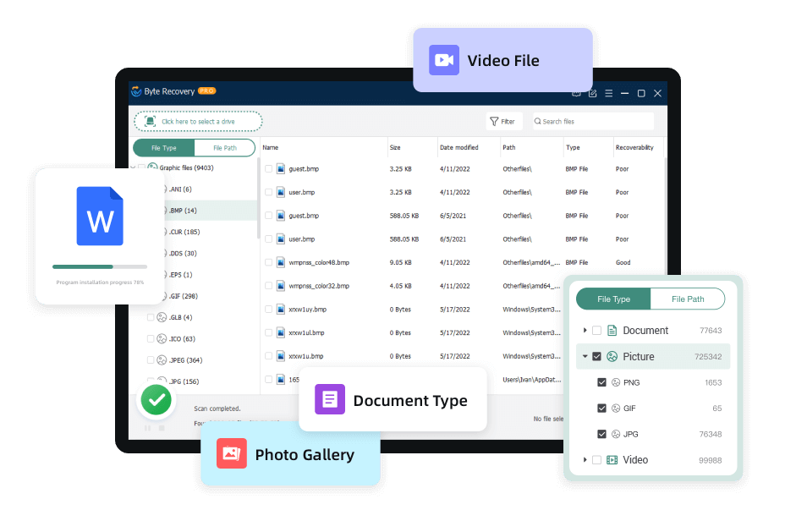Viewport: 796px width, 532px height.
Task: Uncheck the Picture 725342 checkbox
Action: pos(597,356)
